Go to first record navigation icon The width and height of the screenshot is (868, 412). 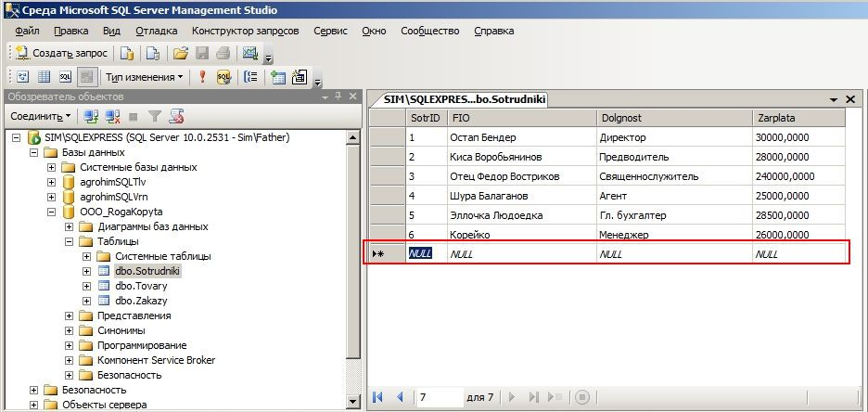tap(378, 397)
